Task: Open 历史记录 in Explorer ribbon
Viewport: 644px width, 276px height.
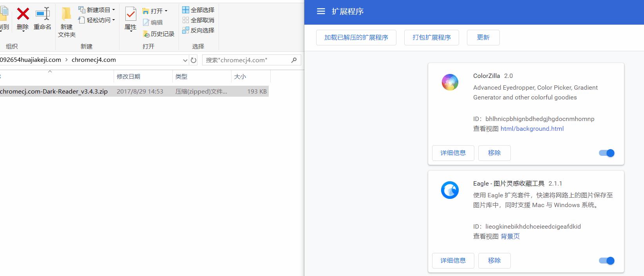Action: 159,34
